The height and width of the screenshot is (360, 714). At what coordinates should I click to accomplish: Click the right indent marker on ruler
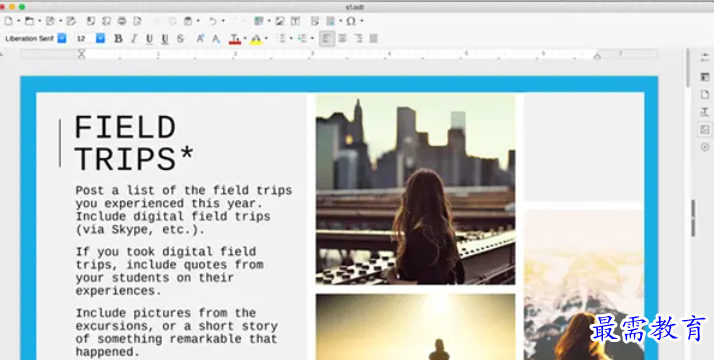[597, 56]
